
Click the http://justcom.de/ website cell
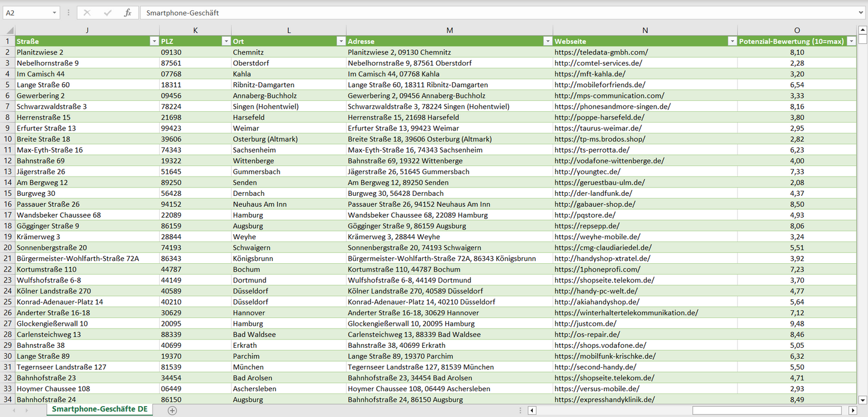click(587, 323)
